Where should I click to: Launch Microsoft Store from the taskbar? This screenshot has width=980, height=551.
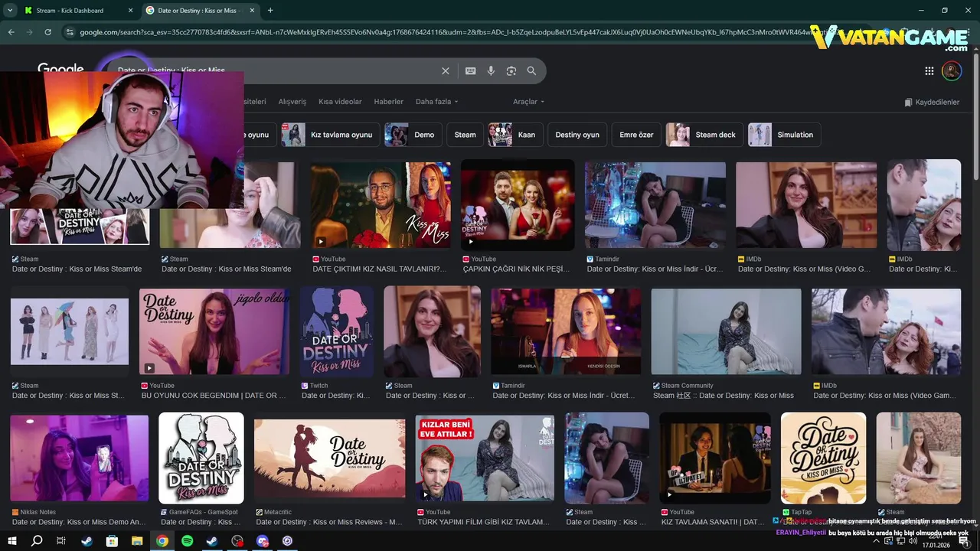pyautogui.click(x=112, y=540)
